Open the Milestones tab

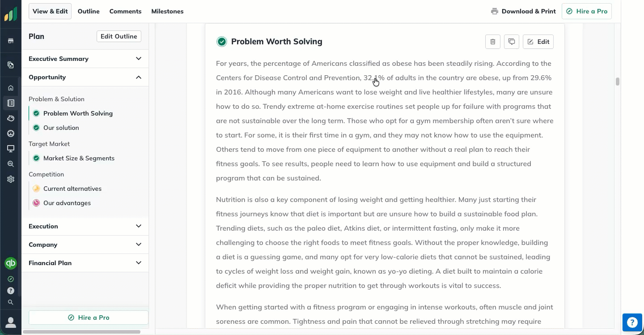167,11
